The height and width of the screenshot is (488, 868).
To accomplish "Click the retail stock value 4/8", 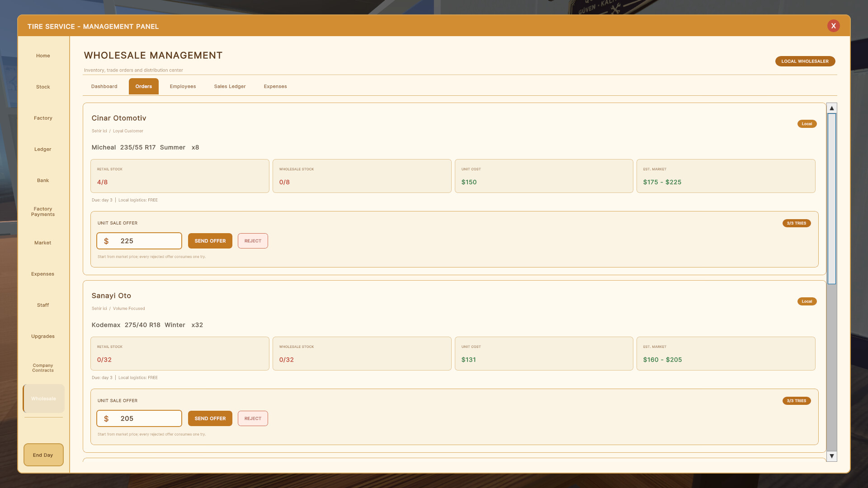I will pyautogui.click(x=102, y=182).
